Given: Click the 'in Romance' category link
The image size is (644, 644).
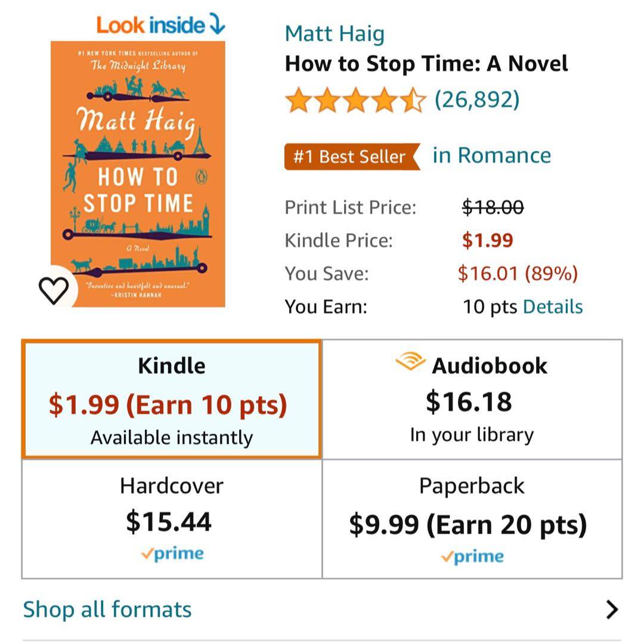Looking at the screenshot, I should point(491,155).
